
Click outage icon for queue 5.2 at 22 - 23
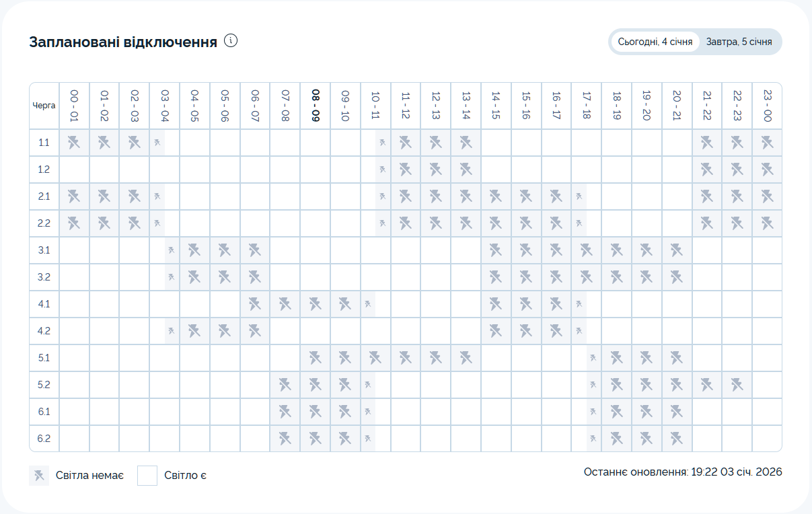tap(737, 385)
